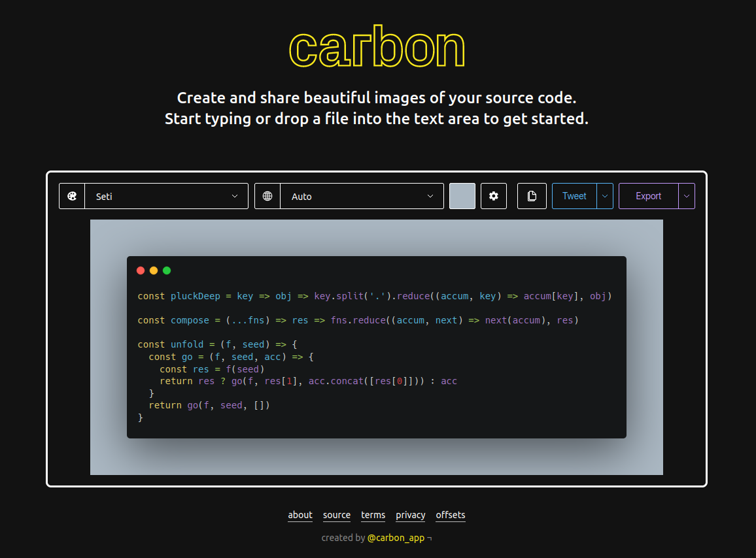The image size is (756, 558).
Task: Open the Seti theme dropdown
Action: coord(166,196)
